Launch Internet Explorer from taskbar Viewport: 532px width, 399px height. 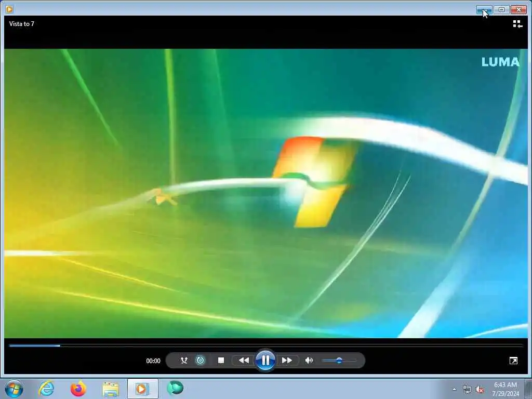pyautogui.click(x=46, y=389)
